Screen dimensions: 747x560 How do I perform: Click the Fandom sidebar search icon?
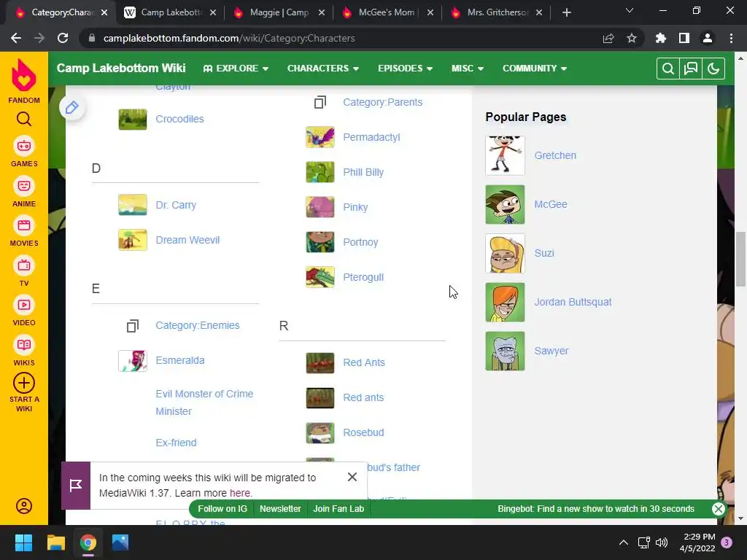pyautogui.click(x=24, y=119)
